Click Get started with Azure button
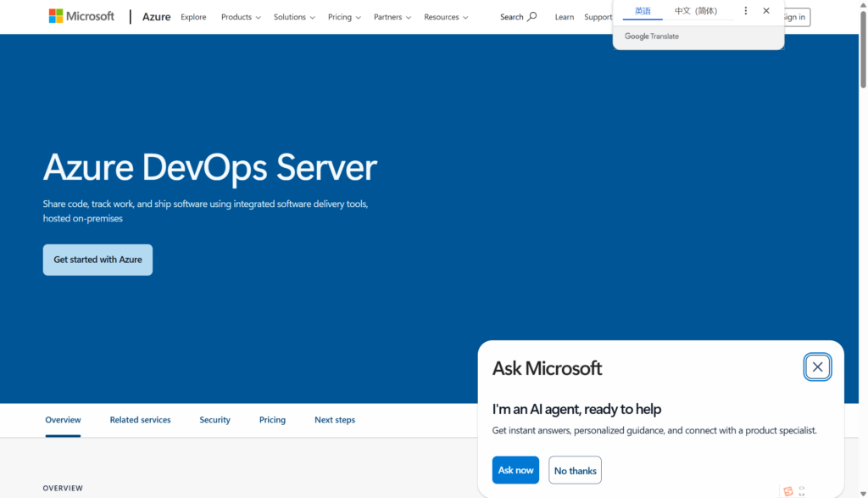The width and height of the screenshot is (868, 498). pyautogui.click(x=97, y=260)
